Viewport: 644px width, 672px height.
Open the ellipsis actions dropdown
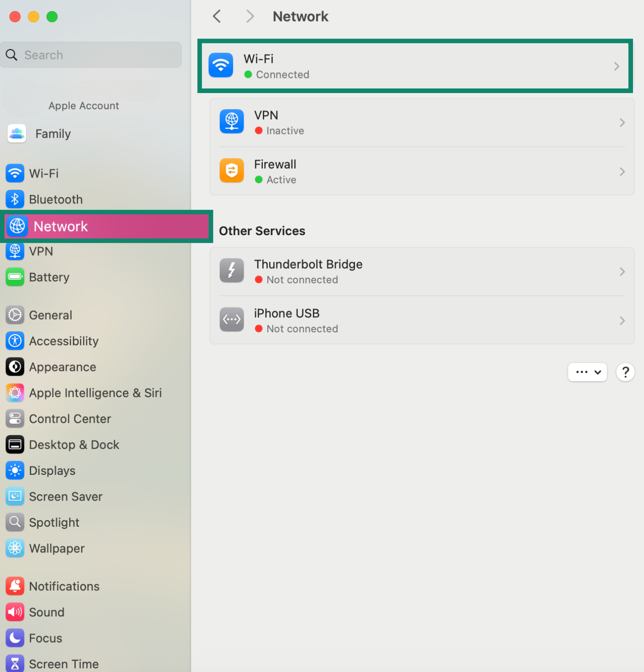pyautogui.click(x=588, y=372)
